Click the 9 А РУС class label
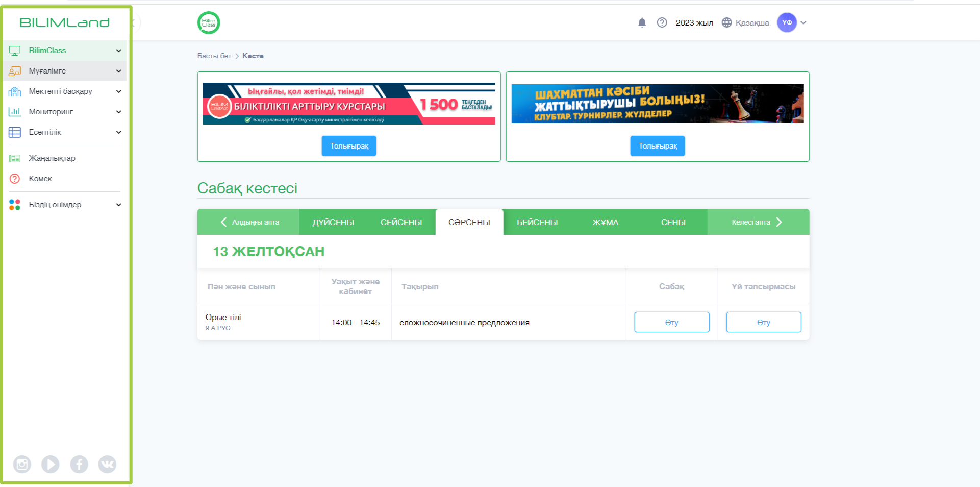Viewport: 980px width, 487px height. (x=218, y=328)
